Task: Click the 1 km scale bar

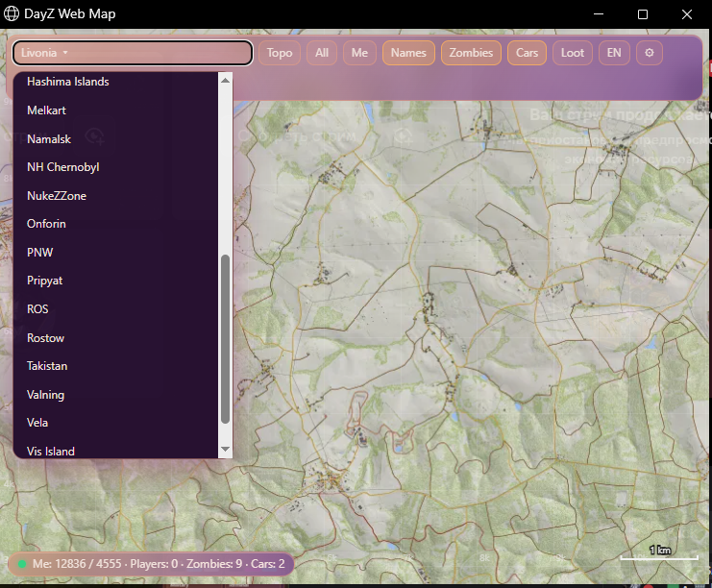Action: (x=659, y=554)
